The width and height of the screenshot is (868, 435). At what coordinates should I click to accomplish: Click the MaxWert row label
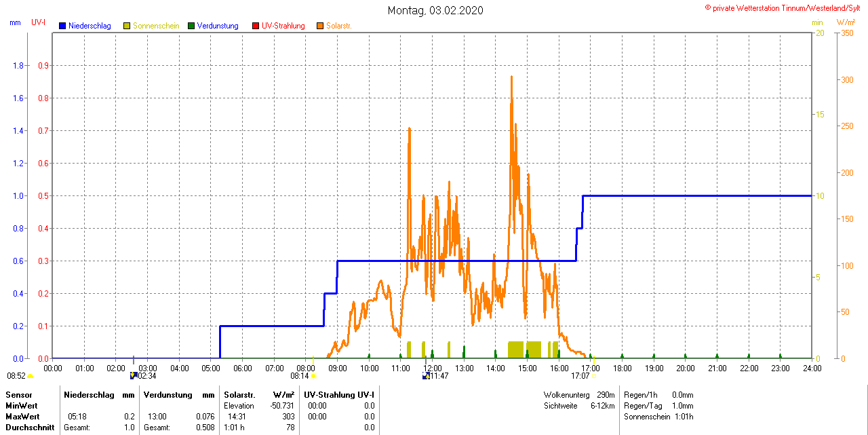[x=22, y=416]
